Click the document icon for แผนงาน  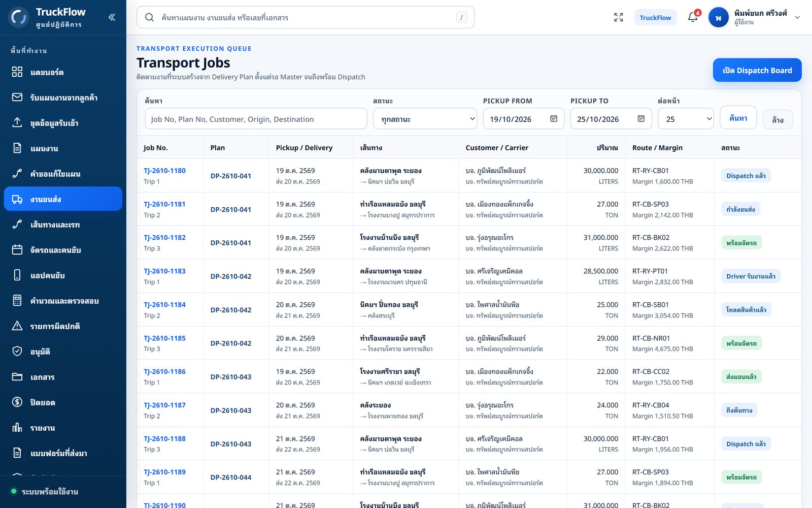(17, 148)
